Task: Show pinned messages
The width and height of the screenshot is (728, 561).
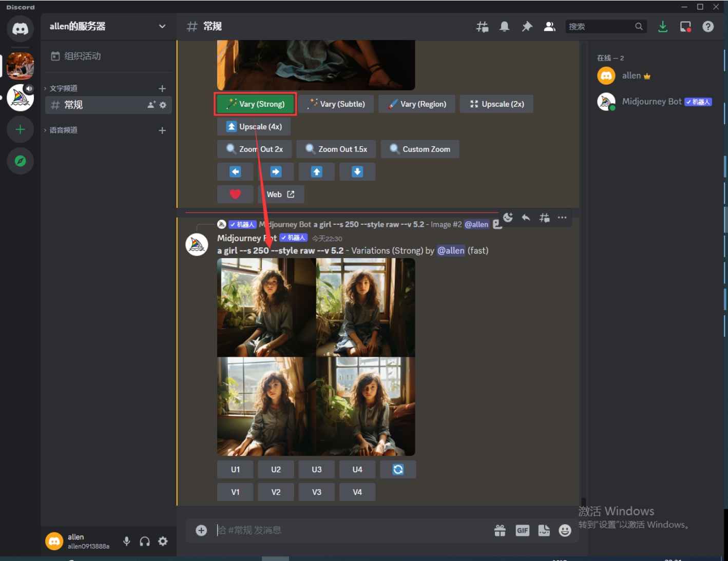Action: [527, 27]
